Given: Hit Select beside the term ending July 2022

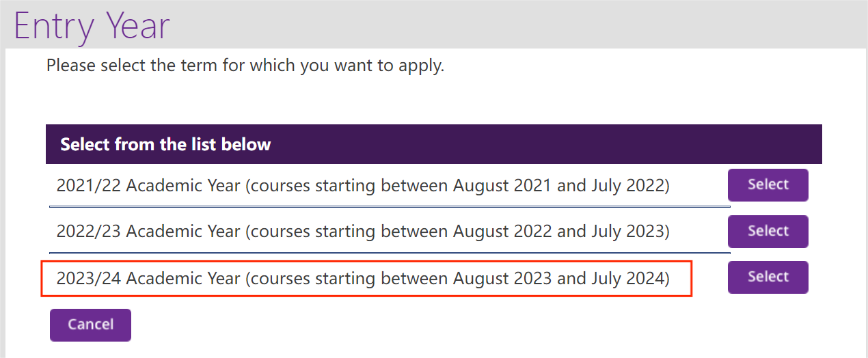Looking at the screenshot, I should 768,185.
